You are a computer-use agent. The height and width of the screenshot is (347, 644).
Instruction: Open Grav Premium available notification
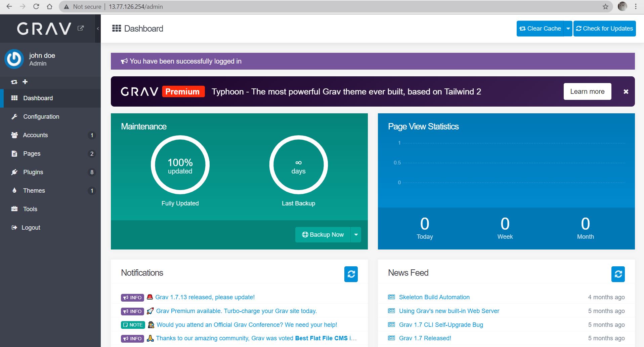tap(237, 311)
